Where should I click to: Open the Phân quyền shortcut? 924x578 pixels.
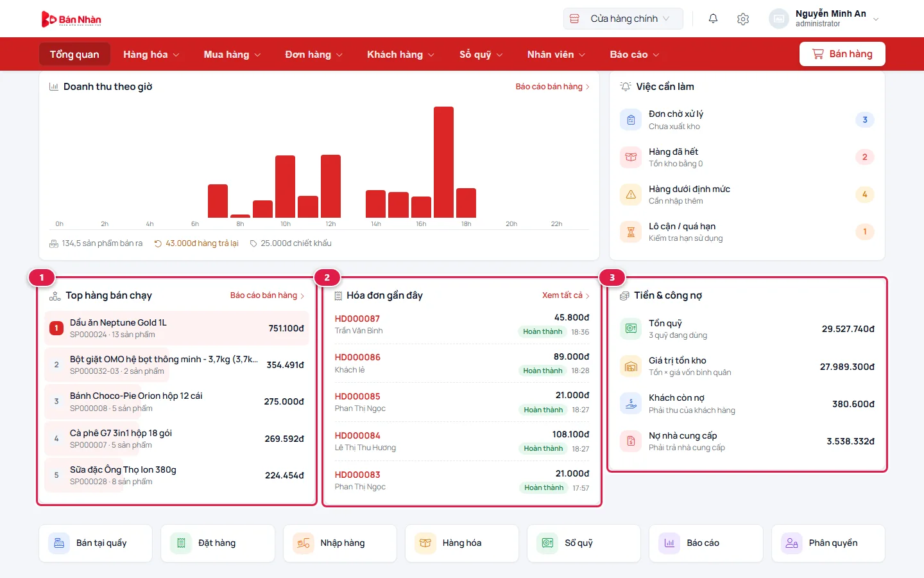pyautogui.click(x=828, y=543)
